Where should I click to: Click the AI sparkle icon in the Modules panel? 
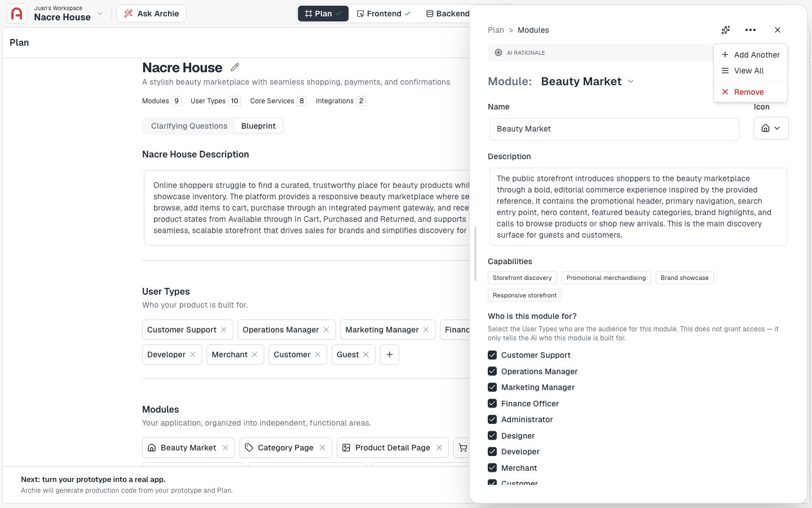[726, 30]
